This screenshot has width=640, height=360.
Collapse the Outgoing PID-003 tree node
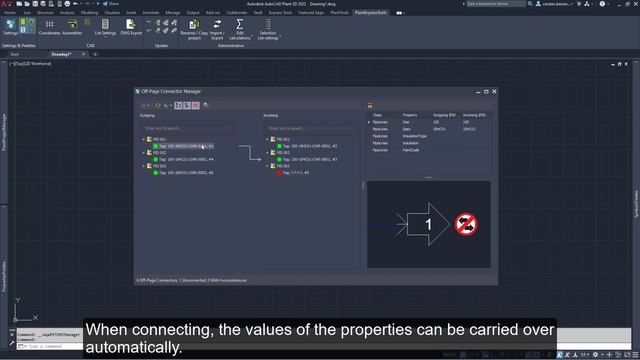point(144,166)
